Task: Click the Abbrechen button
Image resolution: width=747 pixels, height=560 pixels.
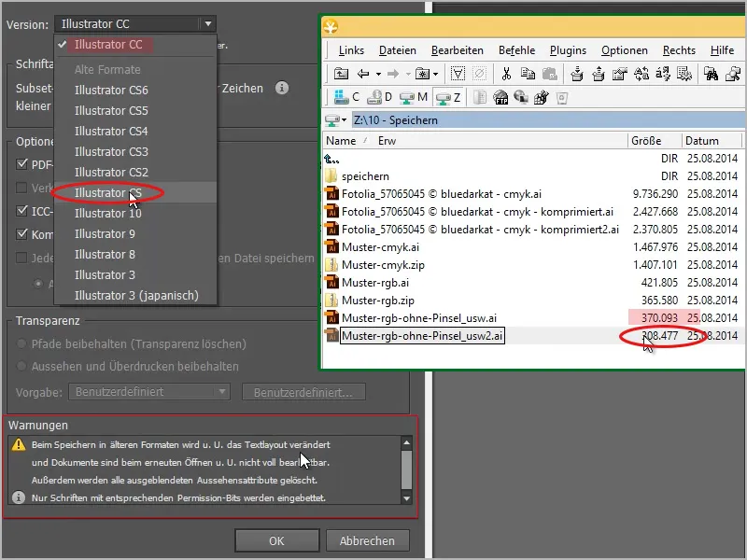Action: point(367,541)
